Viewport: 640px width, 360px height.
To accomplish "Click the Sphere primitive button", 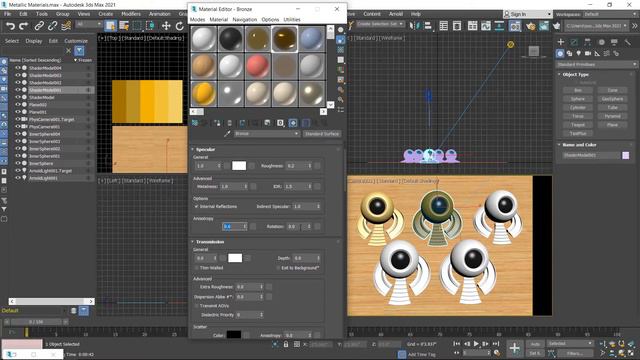I will [578, 99].
